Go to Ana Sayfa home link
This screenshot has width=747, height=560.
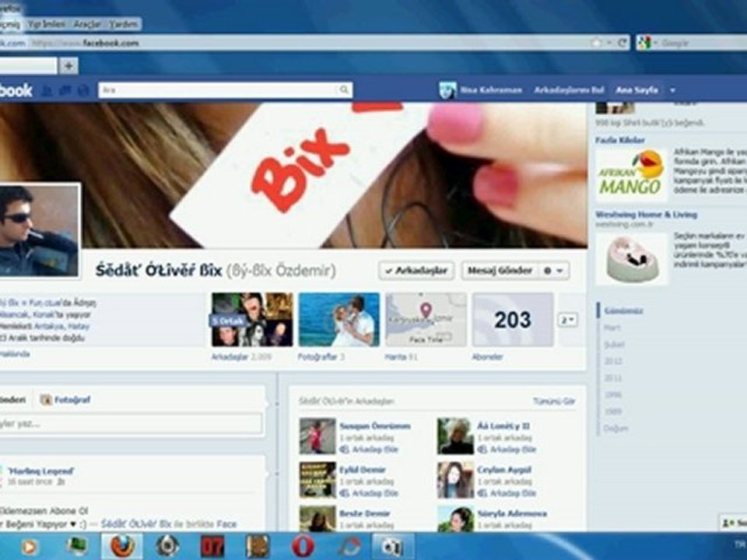click(x=637, y=90)
